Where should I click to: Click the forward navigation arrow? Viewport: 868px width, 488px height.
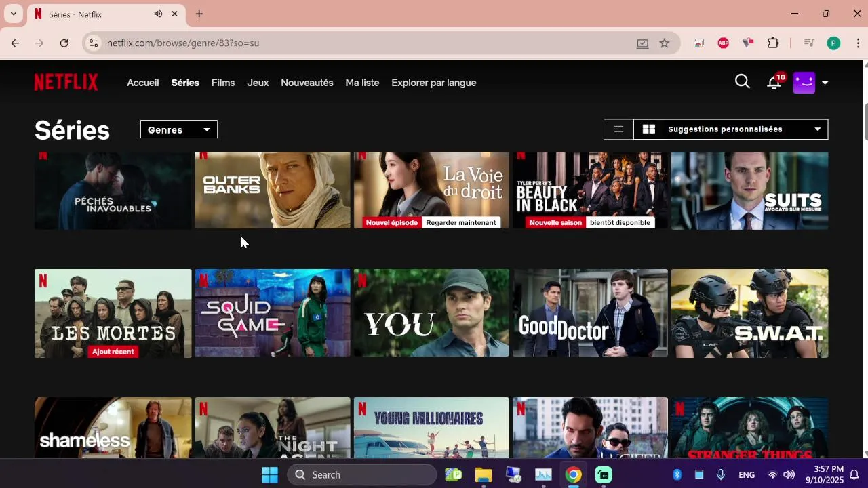(x=39, y=43)
